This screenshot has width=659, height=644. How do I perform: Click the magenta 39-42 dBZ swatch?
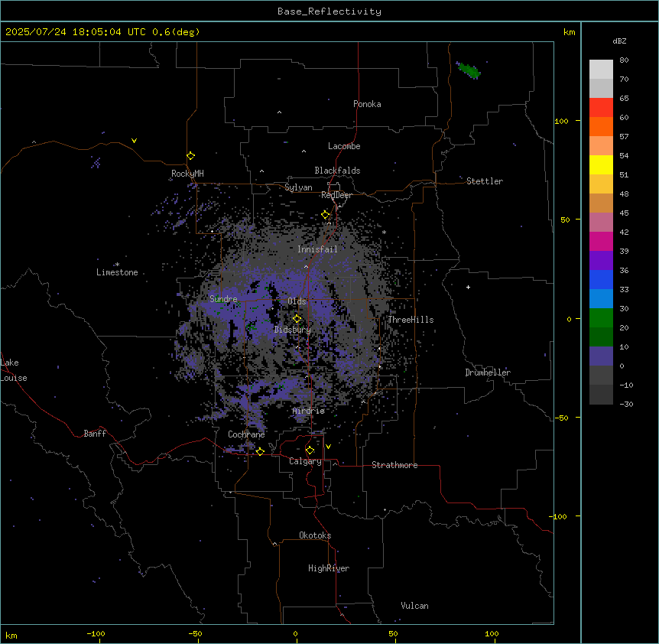coord(601,241)
